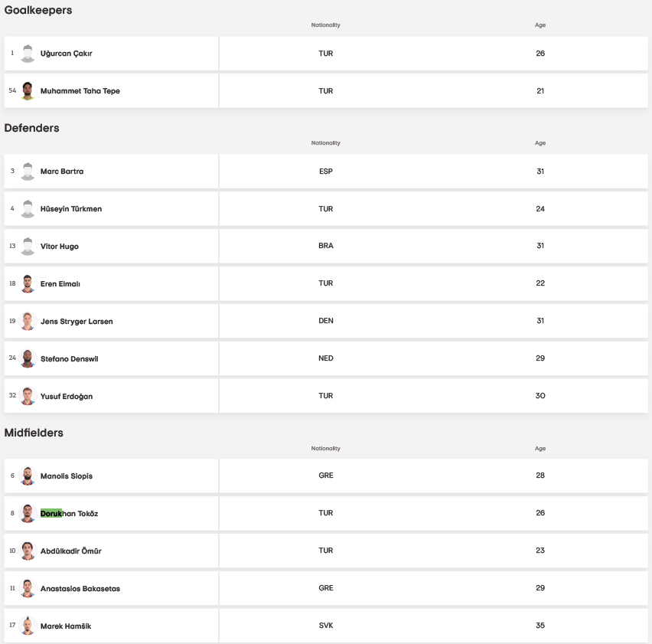Screen dimensions: 652x644
Task: Click the Nationality header under Midfielders
Action: [326, 449]
